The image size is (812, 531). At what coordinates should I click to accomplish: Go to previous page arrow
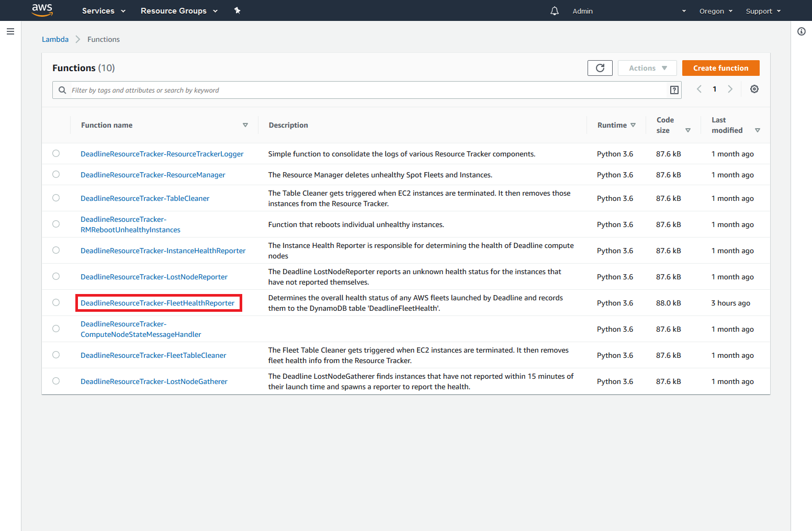tap(699, 89)
